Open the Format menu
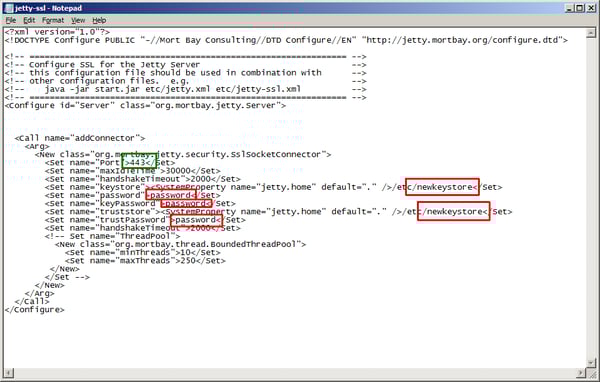 53,20
